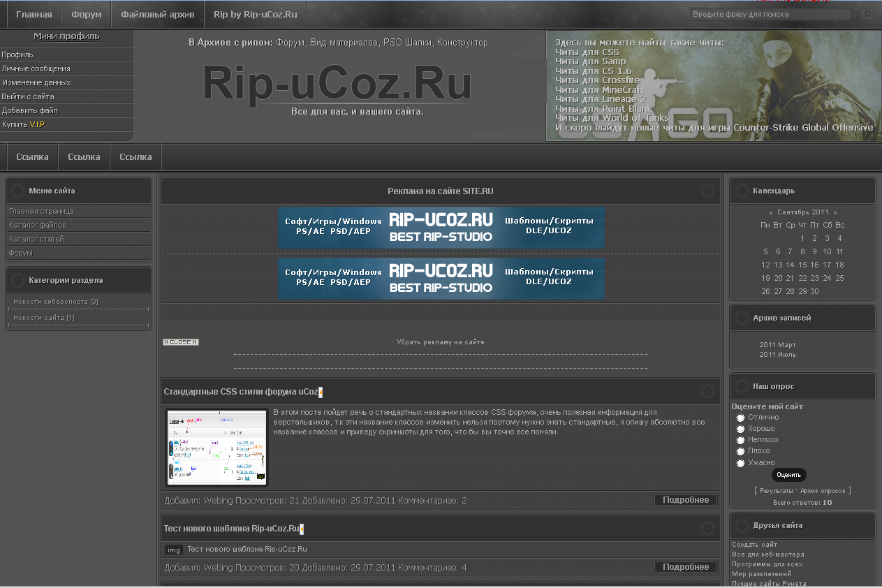Image resolution: width=882 pixels, height=588 pixels.
Task: Click the round icon in 'Меню сайта' header
Action: pos(18,191)
